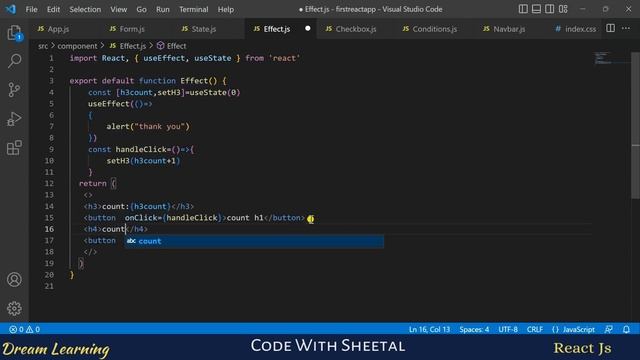Click the 'react' import string

tap(284, 58)
